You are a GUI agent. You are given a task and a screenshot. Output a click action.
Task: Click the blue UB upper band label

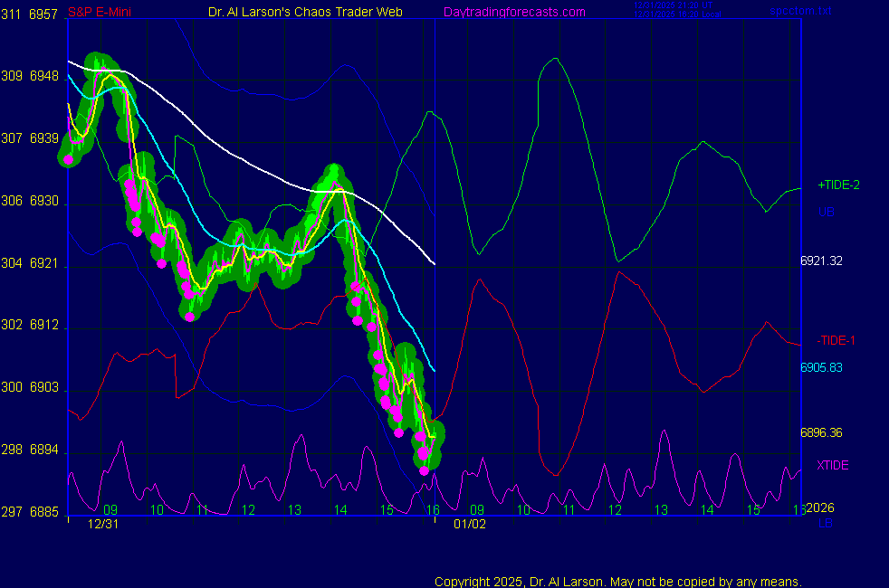click(826, 213)
